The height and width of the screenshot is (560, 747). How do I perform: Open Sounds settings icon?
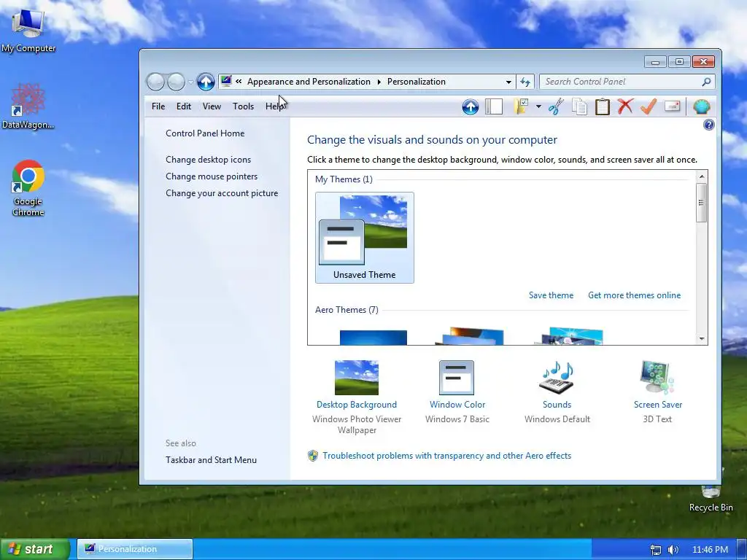click(557, 377)
